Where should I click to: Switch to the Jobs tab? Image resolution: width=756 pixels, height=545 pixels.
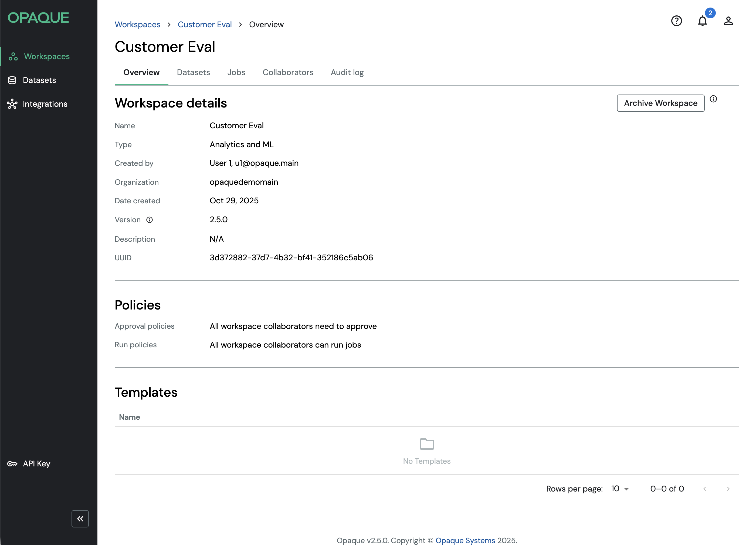pyautogui.click(x=236, y=72)
